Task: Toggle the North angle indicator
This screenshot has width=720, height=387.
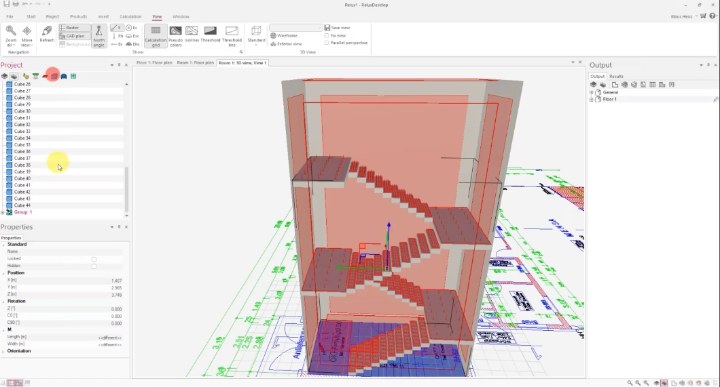Action: 99,36
